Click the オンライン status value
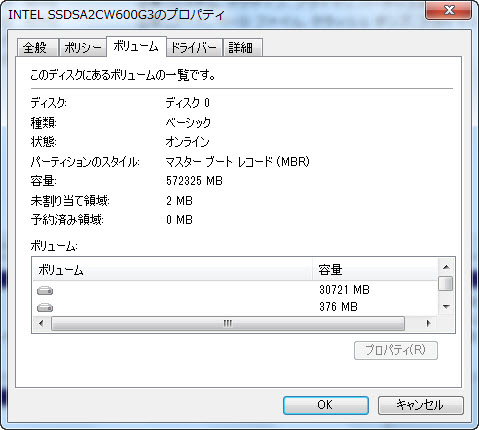 click(187, 142)
